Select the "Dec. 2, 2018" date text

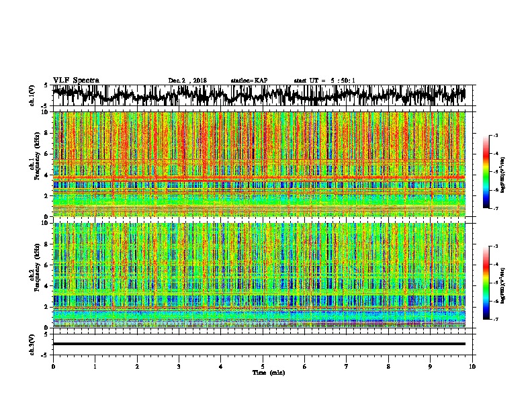tap(187, 81)
